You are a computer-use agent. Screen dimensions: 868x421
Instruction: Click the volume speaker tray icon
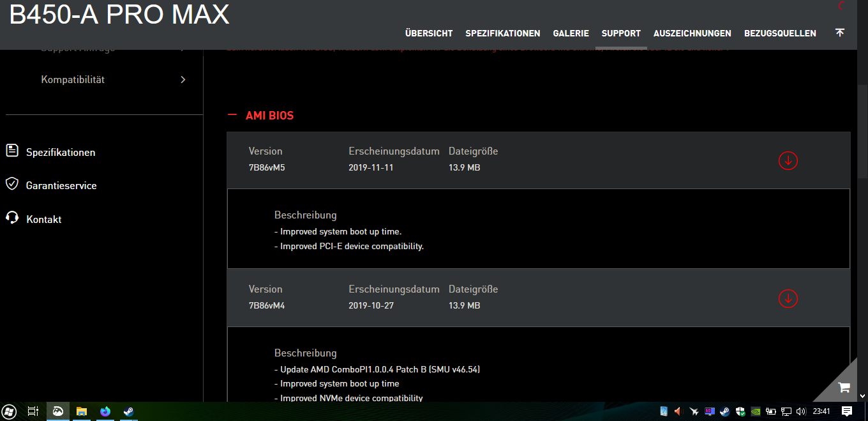[x=802, y=411]
